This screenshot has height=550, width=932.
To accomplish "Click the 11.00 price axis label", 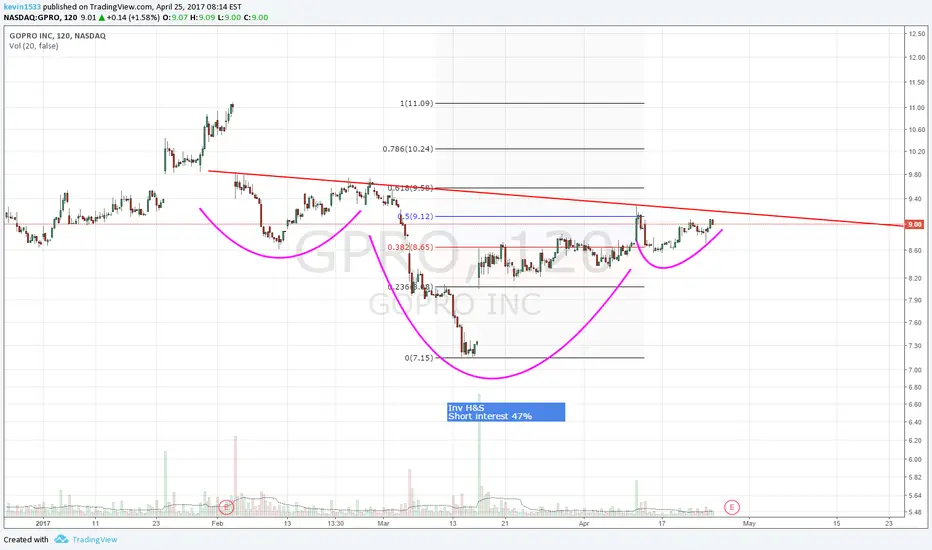I will pos(917,108).
